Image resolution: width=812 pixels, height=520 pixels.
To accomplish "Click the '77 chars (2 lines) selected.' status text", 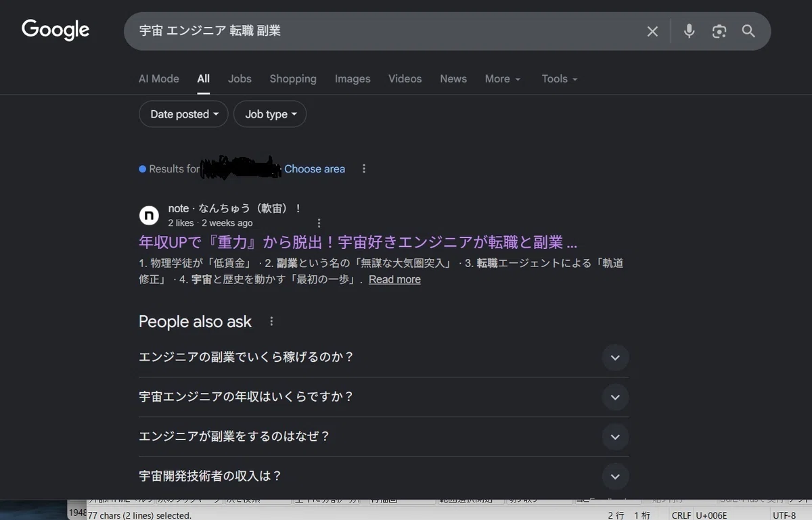I will [140, 515].
